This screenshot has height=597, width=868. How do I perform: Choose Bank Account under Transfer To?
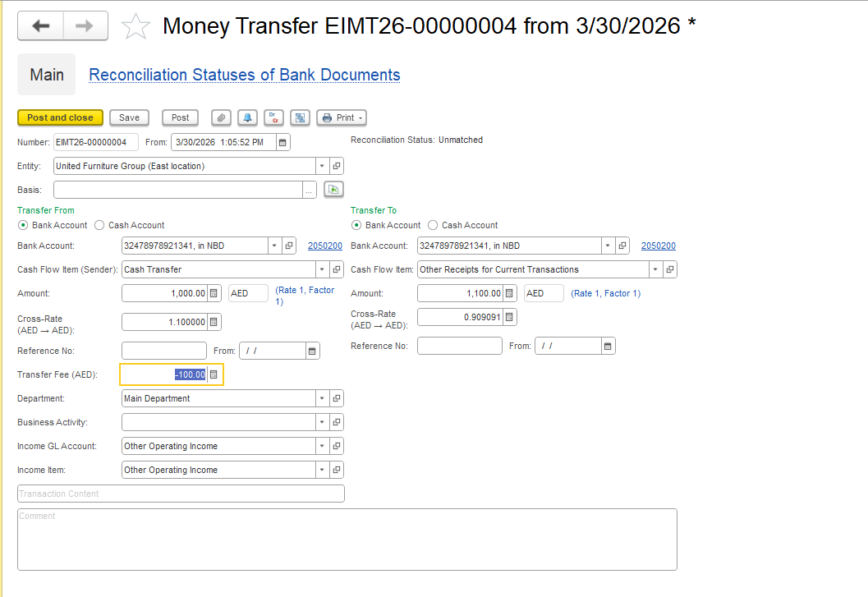coord(356,225)
